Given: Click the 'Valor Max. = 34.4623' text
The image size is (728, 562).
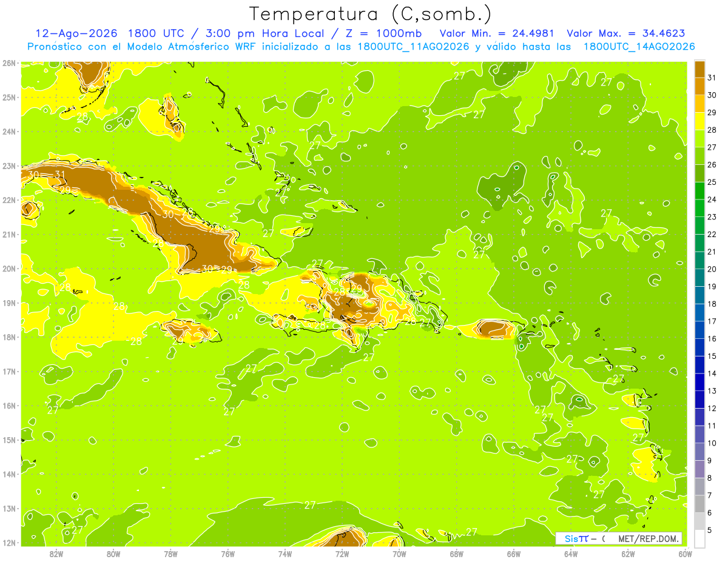Looking at the screenshot, I should pos(626,33).
